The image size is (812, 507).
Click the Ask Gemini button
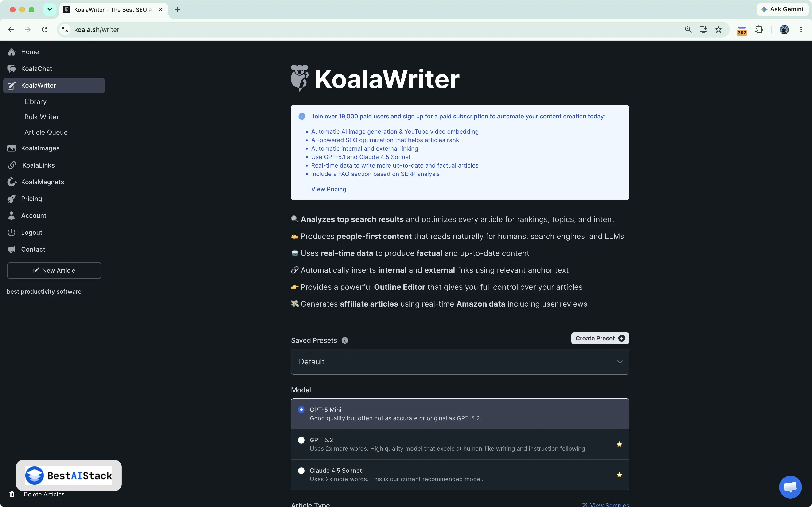[782, 9]
